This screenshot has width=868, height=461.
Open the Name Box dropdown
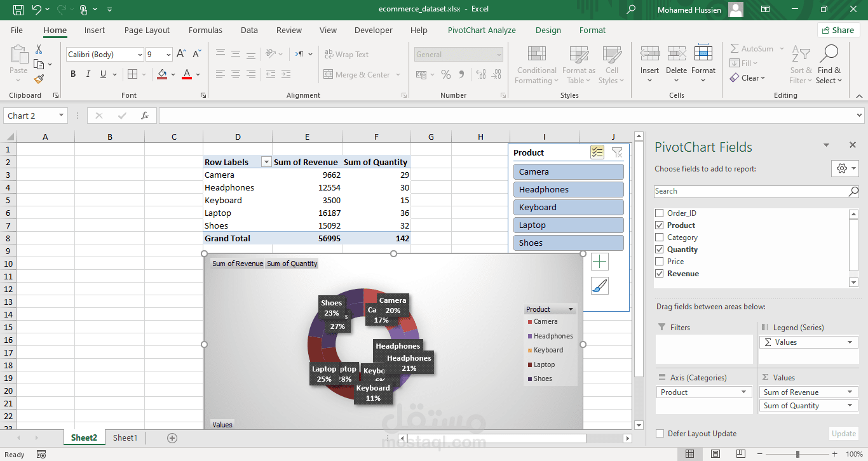point(62,116)
